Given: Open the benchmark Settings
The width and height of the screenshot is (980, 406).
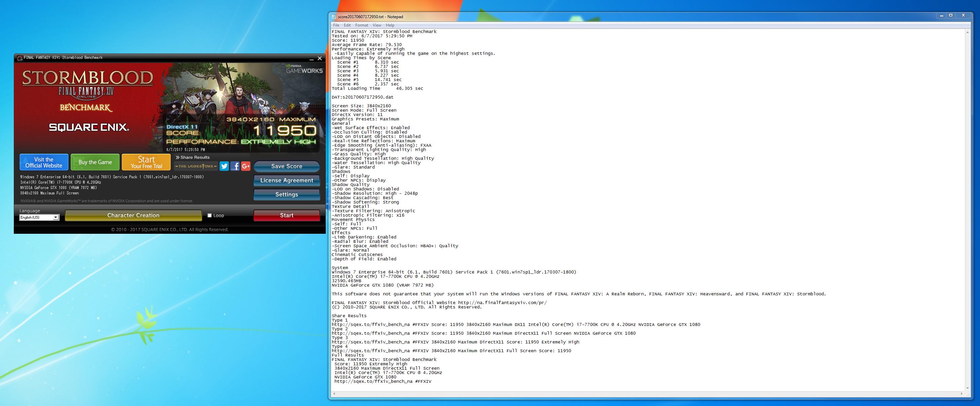Looking at the screenshot, I should coord(286,194).
